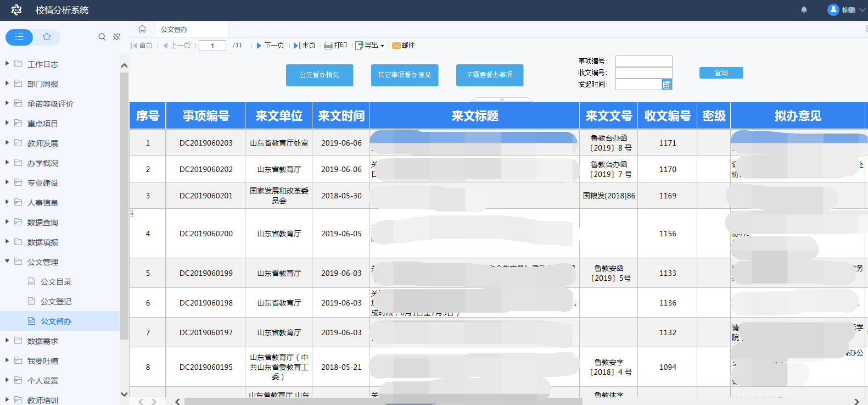Open the 导出 export dropdown
This screenshot has width=868, height=405.
coord(369,46)
